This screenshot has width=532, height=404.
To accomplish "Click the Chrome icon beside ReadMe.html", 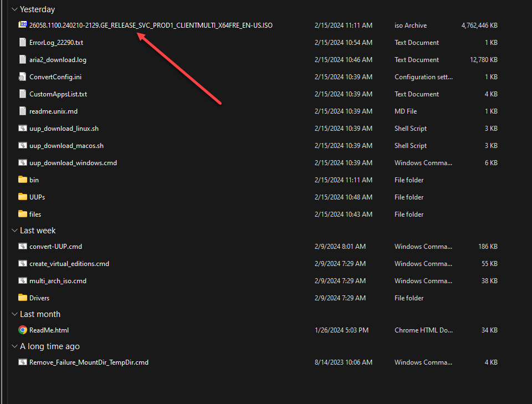I will [23, 330].
